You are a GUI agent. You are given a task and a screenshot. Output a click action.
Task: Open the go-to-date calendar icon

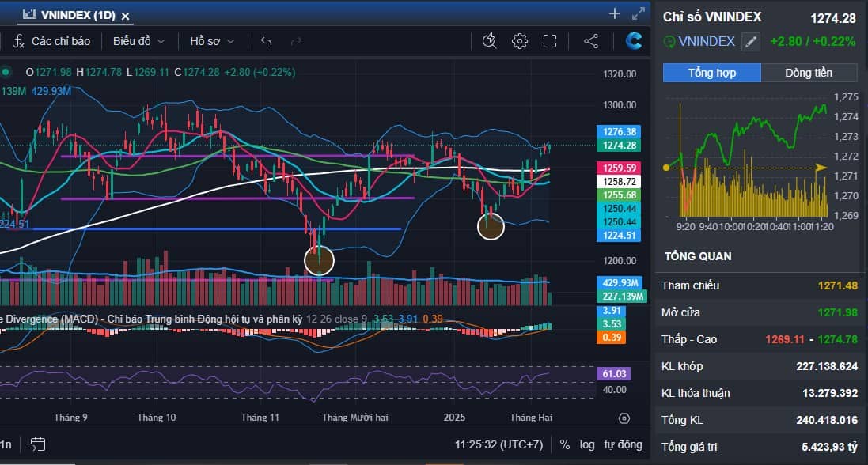pos(38,444)
